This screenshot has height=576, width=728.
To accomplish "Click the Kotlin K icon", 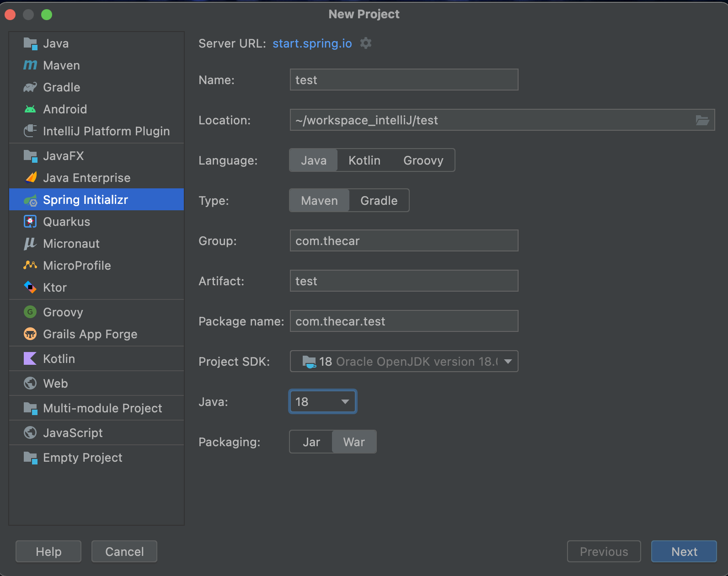I will point(30,359).
